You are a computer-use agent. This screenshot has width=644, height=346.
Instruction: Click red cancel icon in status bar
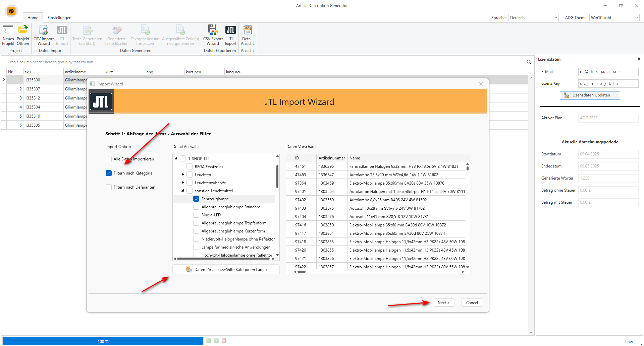(224, 341)
